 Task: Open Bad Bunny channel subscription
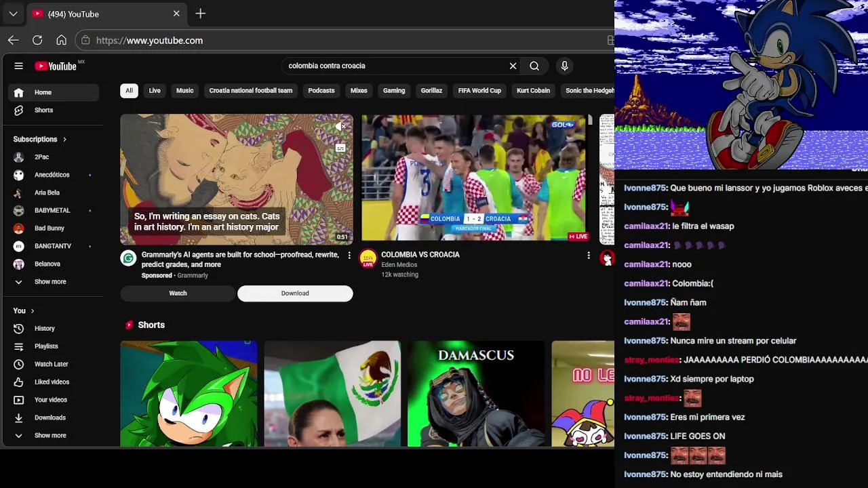click(x=53, y=228)
